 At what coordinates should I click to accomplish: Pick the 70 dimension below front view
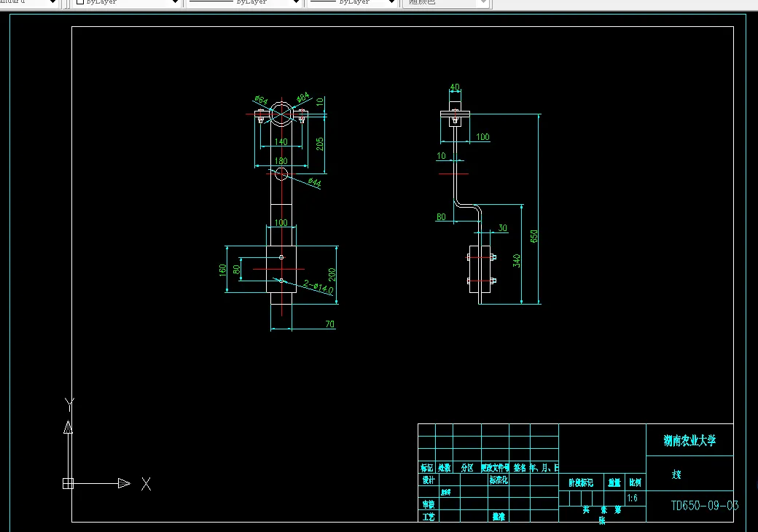[329, 324]
